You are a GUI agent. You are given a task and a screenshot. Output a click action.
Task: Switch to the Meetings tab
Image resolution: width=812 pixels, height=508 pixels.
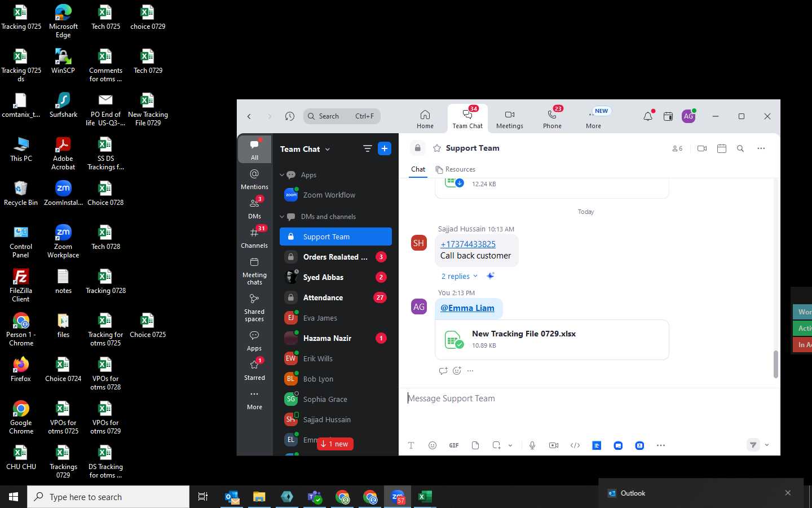pyautogui.click(x=510, y=119)
